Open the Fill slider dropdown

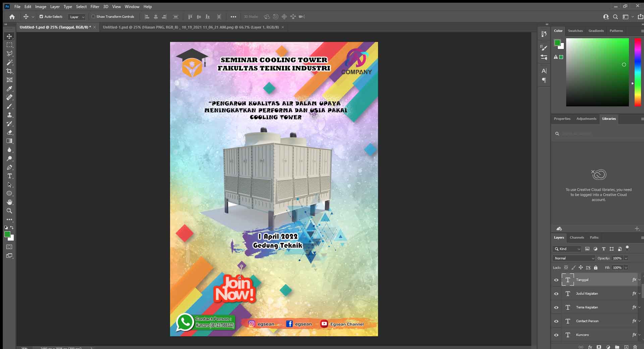tap(626, 267)
